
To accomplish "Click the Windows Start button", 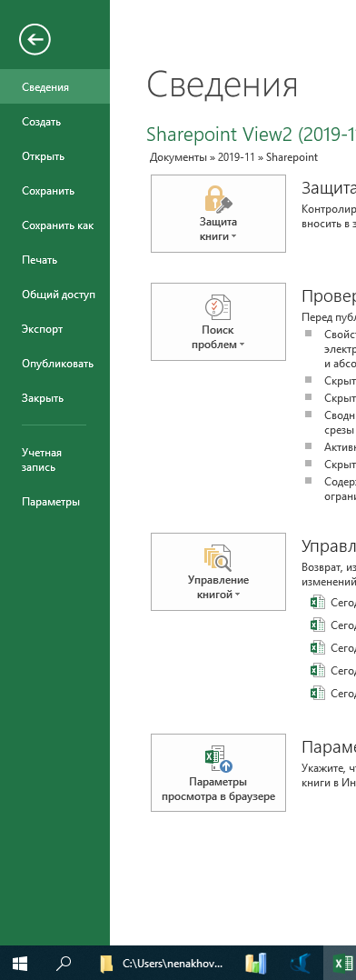I will point(20,963).
